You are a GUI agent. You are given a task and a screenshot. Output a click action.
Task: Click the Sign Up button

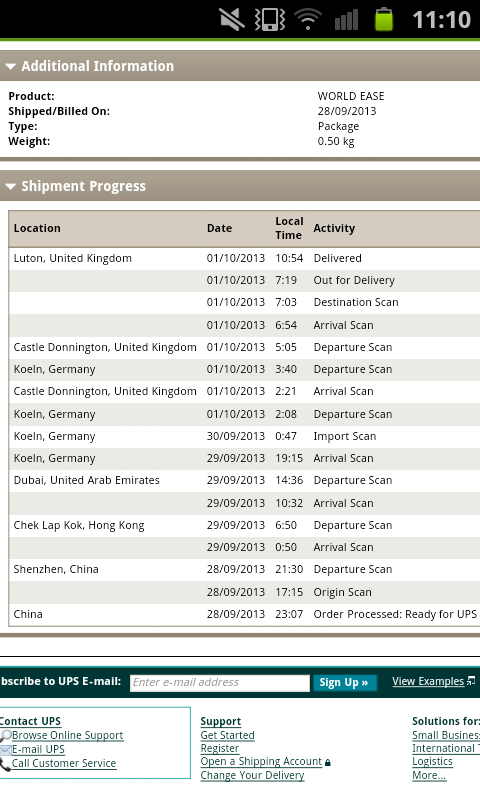pyautogui.click(x=344, y=683)
